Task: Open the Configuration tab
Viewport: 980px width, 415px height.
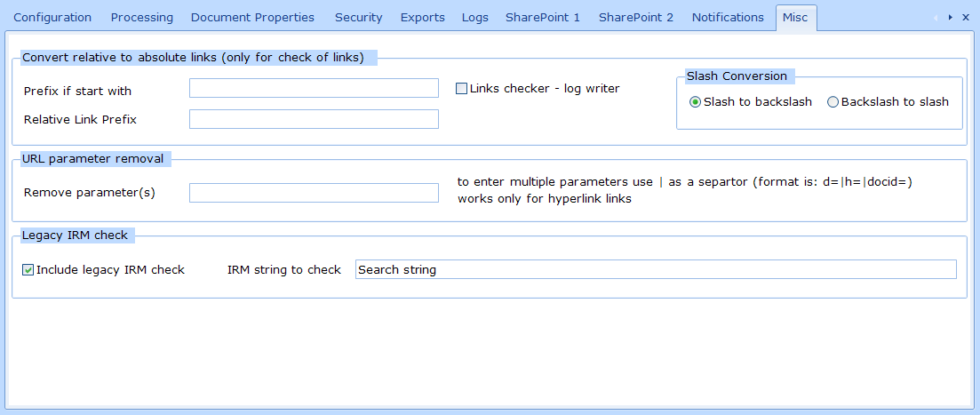Action: click(52, 18)
